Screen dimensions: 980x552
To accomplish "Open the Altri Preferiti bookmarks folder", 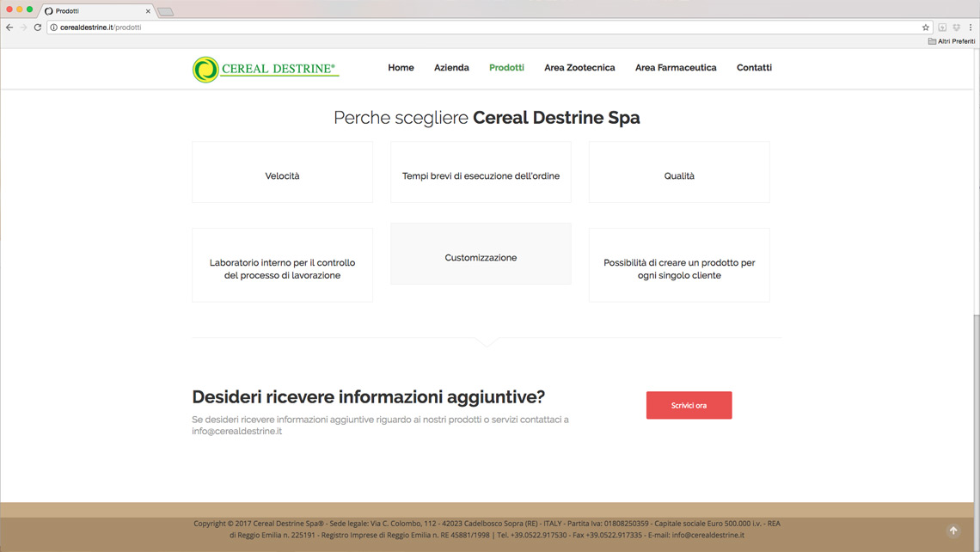I will 952,41.
